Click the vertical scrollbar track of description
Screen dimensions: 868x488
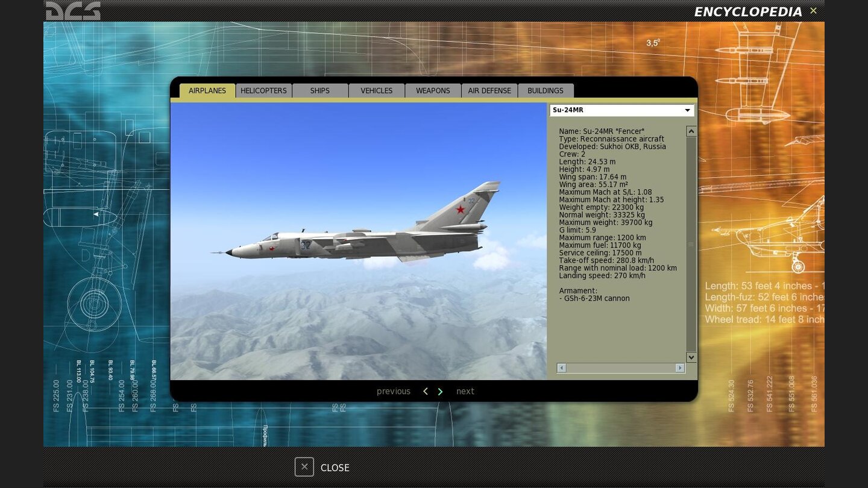[691, 244]
